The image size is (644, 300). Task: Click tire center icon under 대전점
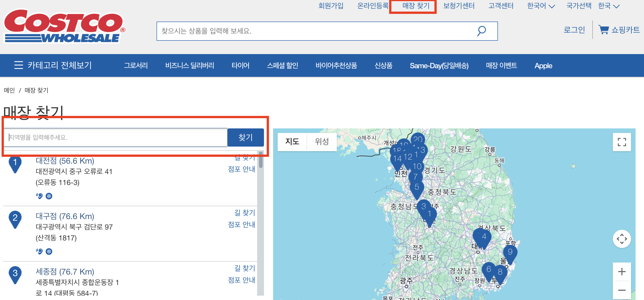pyautogui.click(x=49, y=196)
